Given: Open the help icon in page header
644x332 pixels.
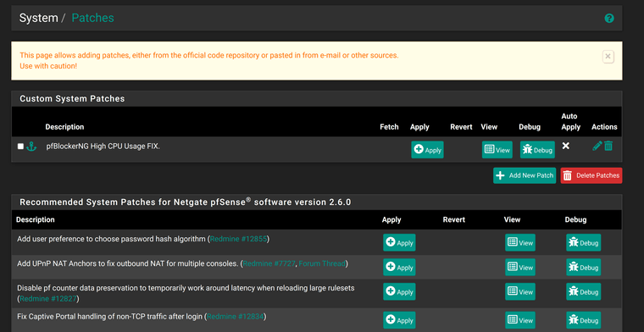Looking at the screenshot, I should [x=609, y=18].
